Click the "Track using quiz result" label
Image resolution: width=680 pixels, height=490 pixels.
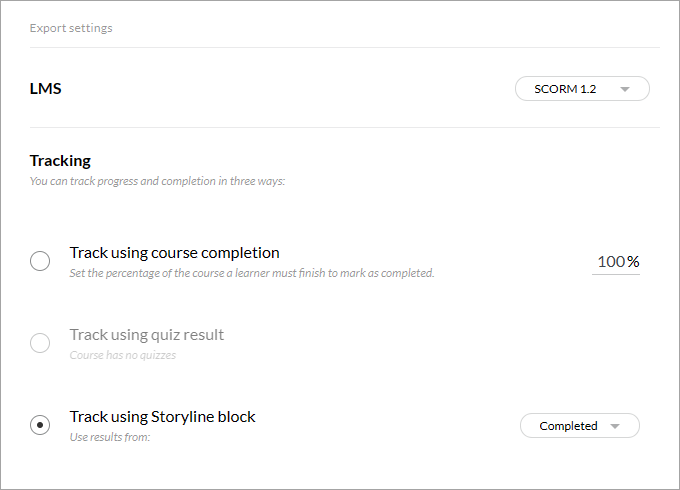pyautogui.click(x=146, y=335)
